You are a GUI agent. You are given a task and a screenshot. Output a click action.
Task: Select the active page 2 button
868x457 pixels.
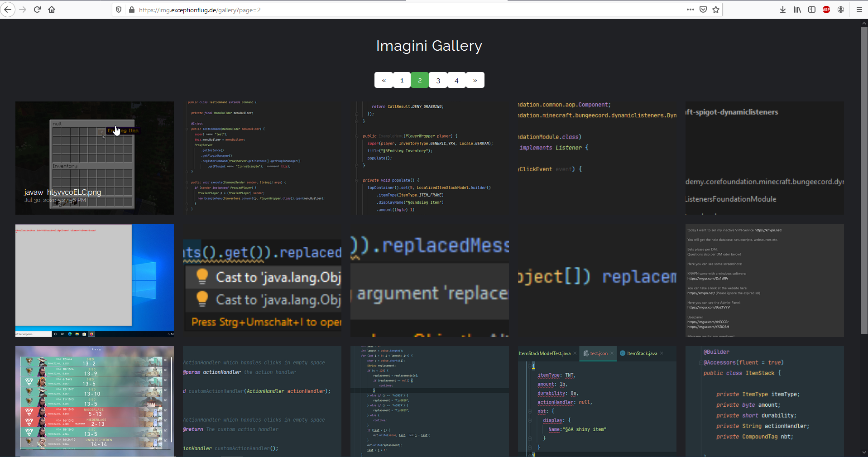(420, 80)
